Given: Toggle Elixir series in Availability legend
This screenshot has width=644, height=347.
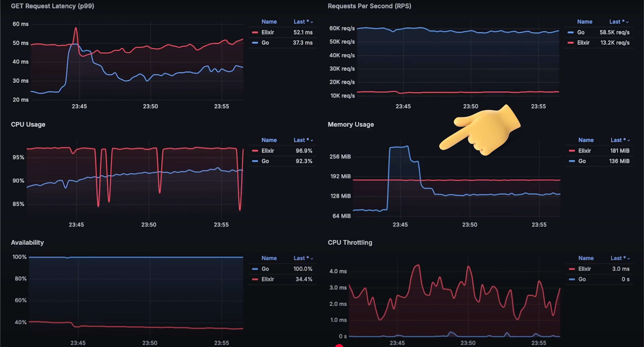Looking at the screenshot, I should tap(267, 279).
